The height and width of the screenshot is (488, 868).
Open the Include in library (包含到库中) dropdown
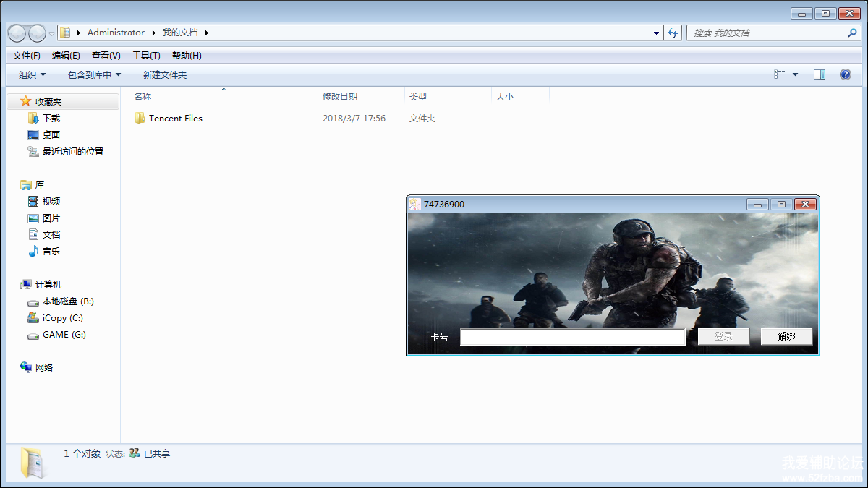coord(94,74)
